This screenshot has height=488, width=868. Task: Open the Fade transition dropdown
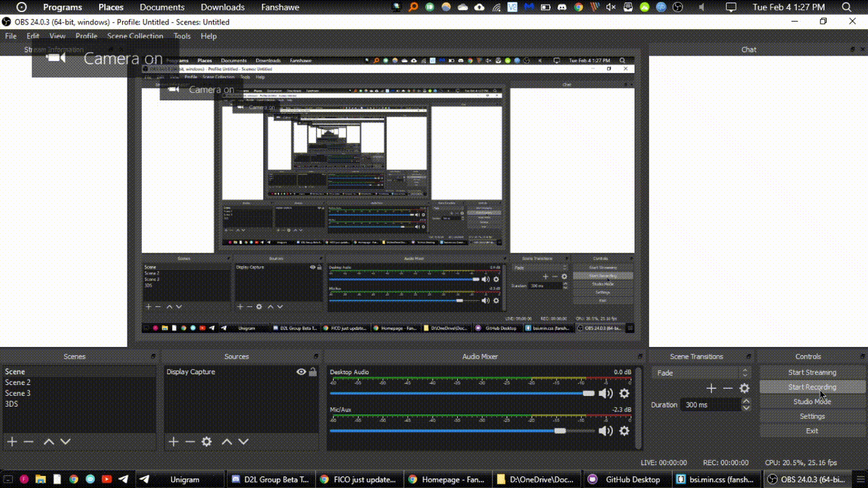pos(701,373)
